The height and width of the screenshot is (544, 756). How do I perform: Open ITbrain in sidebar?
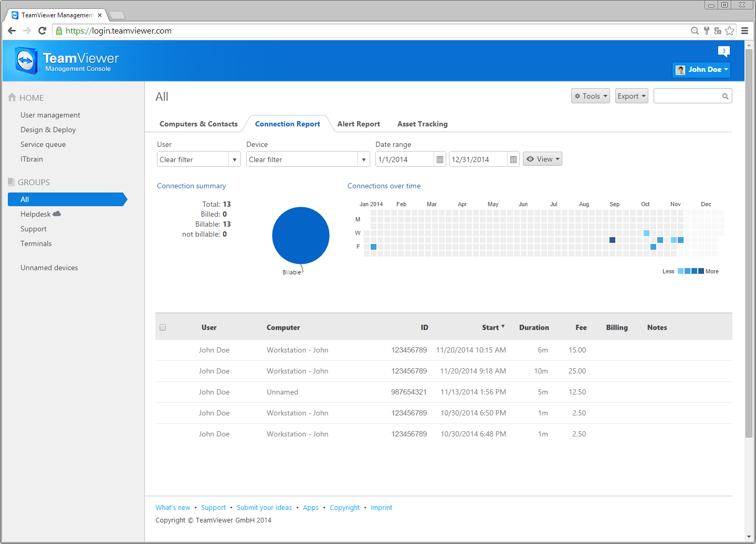[x=31, y=159]
